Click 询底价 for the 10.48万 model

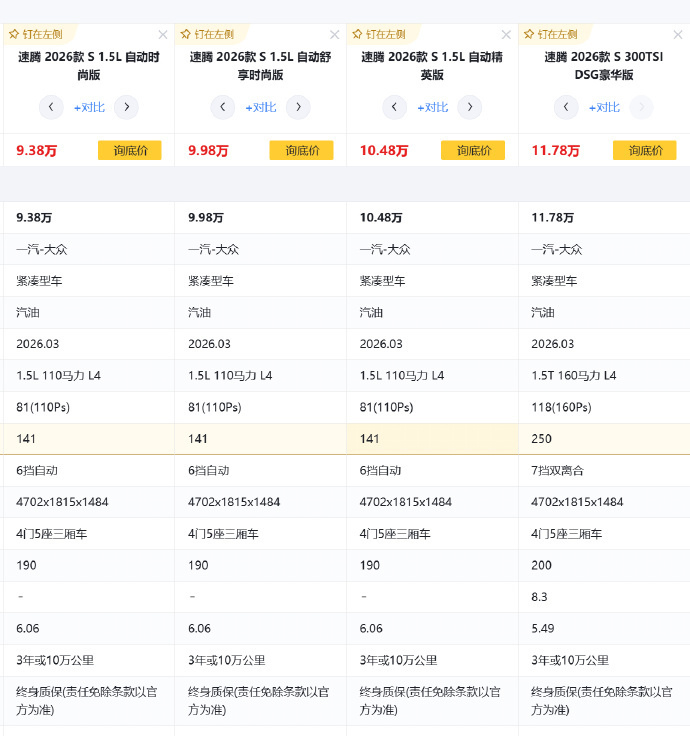point(473,150)
